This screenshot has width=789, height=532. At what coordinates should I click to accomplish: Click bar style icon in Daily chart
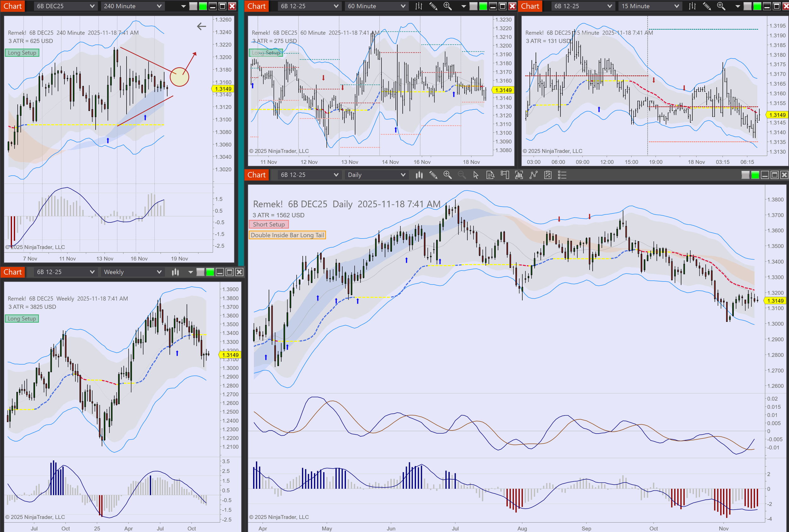419,175
